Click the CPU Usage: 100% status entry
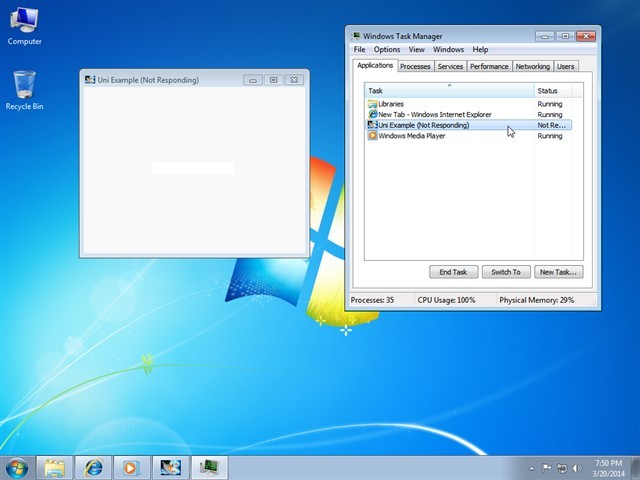Screen dimensions: 640x480 click(446, 300)
